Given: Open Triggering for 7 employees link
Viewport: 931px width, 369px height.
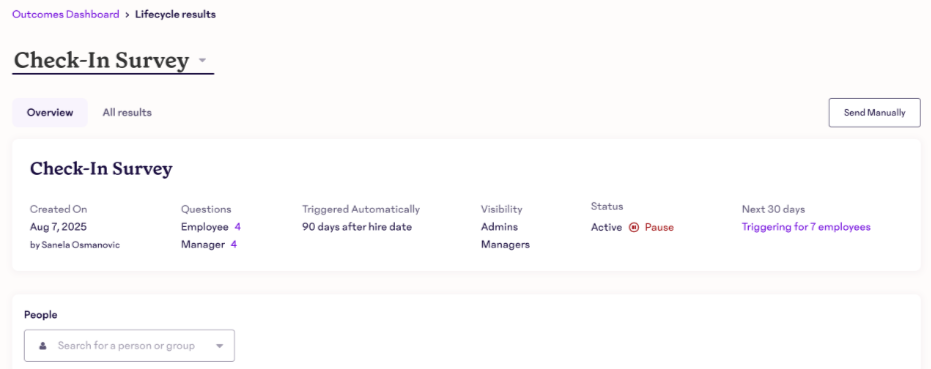Looking at the screenshot, I should point(806,227).
